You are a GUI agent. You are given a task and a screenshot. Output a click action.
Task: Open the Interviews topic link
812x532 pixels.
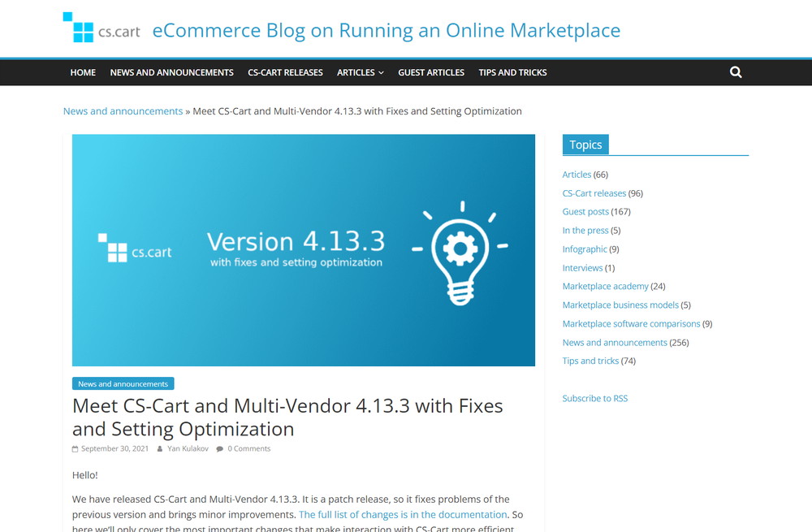582,268
